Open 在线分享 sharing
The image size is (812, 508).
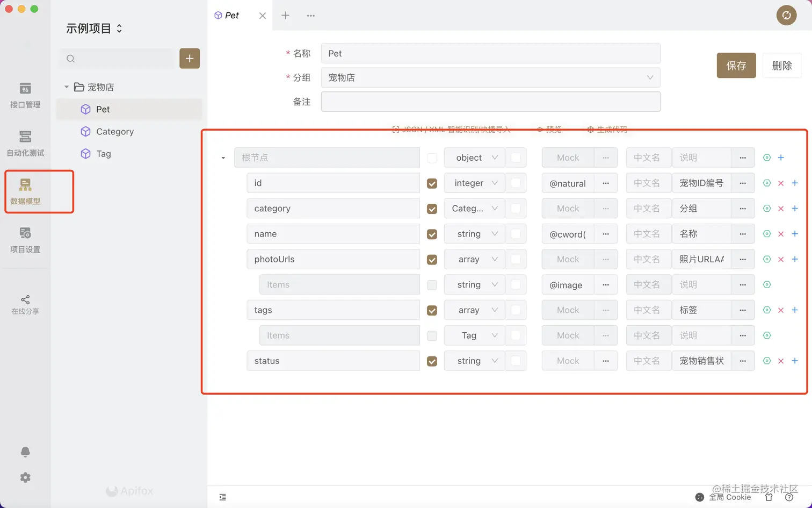click(25, 305)
